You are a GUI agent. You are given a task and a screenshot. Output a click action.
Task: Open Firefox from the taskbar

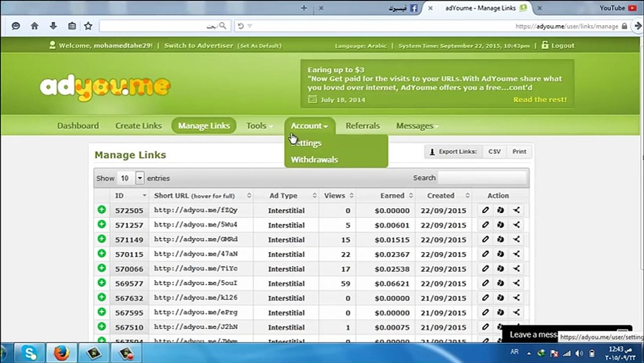62,353
